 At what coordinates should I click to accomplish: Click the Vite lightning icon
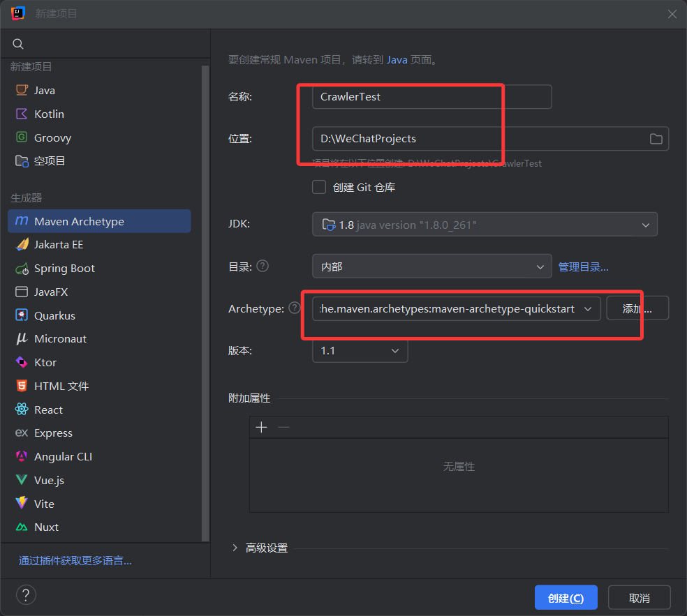(22, 503)
